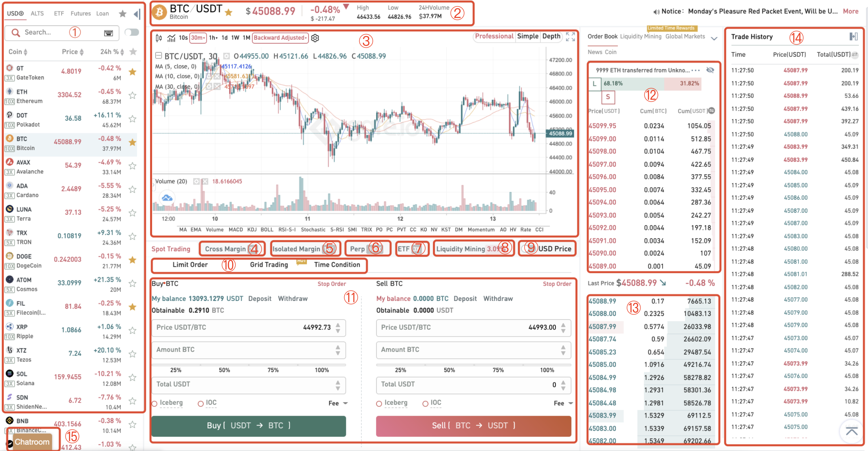
Task: Switch Cum(USDT) display icon in order book
Action: [712, 111]
